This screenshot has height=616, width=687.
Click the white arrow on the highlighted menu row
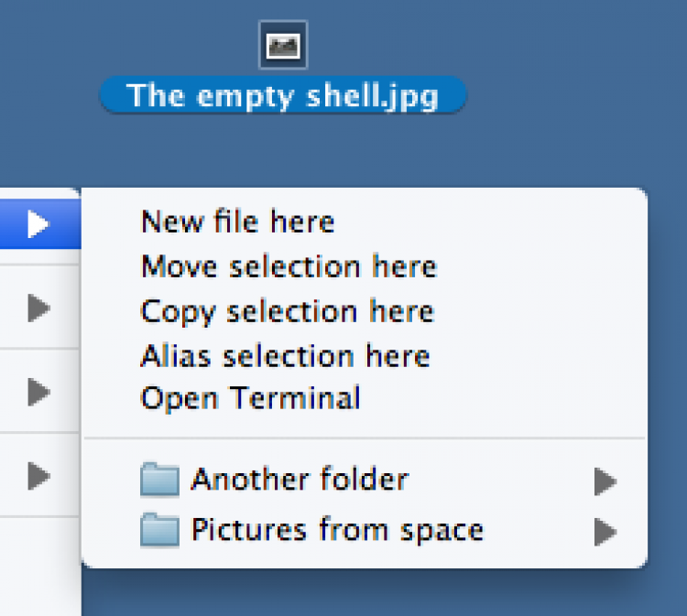(38, 223)
